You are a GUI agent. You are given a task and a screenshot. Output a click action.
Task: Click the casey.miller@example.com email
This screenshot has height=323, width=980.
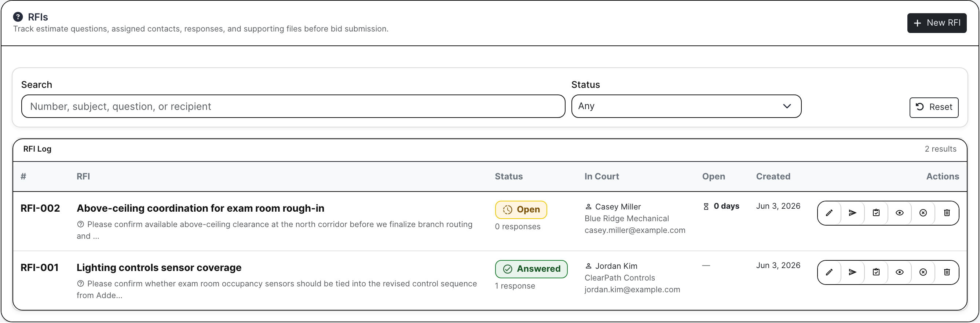coord(635,230)
